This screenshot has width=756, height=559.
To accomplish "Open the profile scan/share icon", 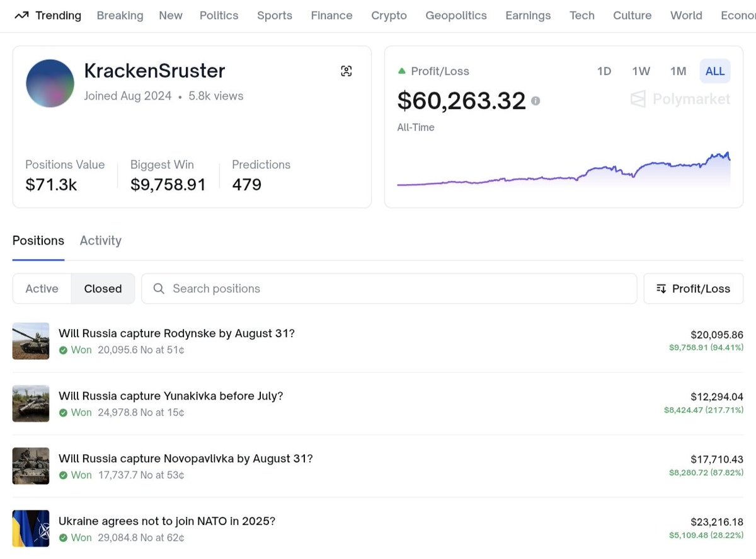I will [x=346, y=71].
